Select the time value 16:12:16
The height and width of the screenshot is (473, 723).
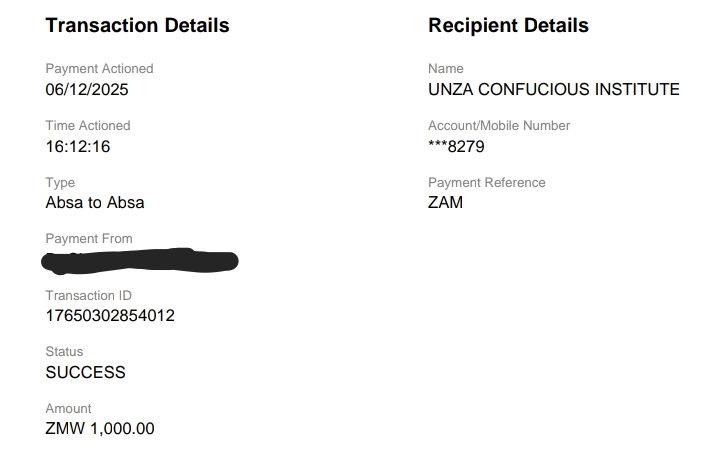[78, 147]
